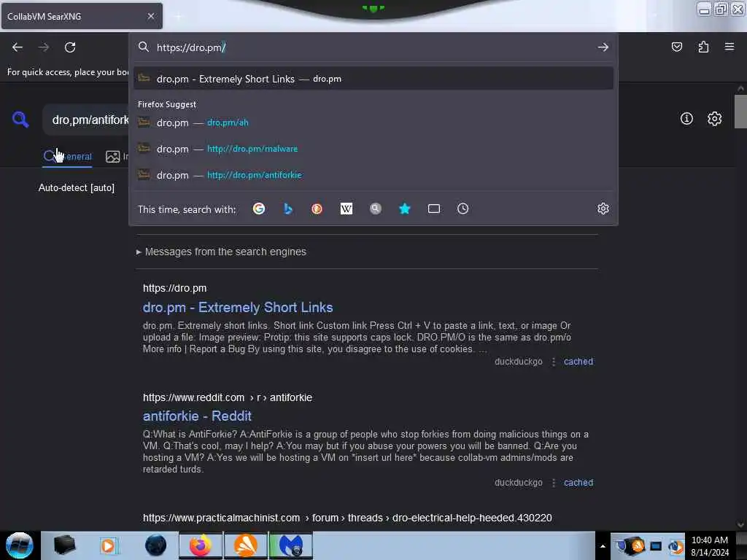Image resolution: width=747 pixels, height=560 pixels.
Task: Open cached link of Reddit result
Action: [x=578, y=483]
